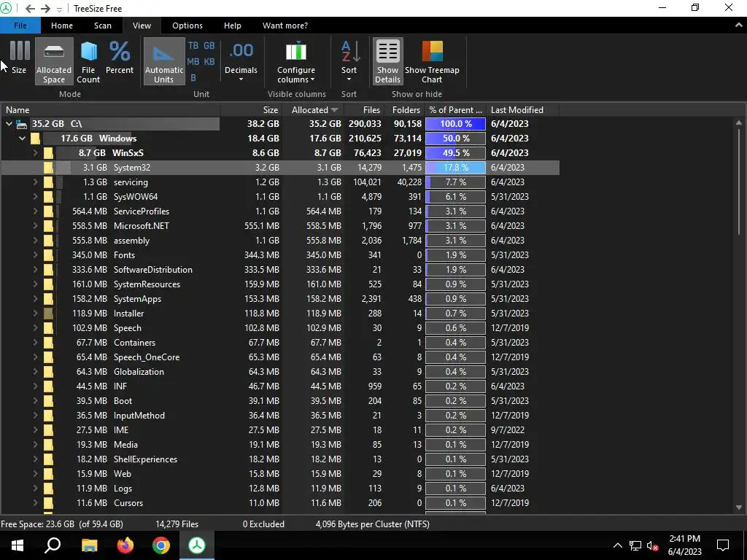Sort by the Files column header
Viewport: 747px width, 560px height.
(x=364, y=110)
